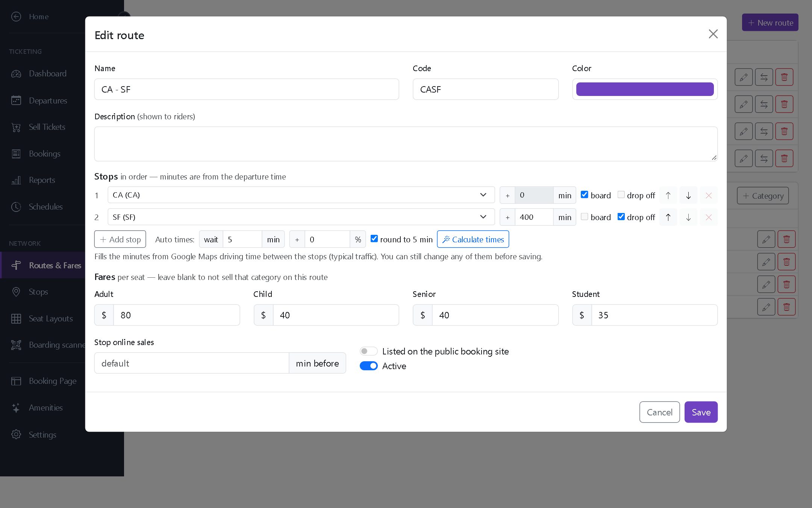
Task: Toggle drop off checkbox for the SF stop
Action: click(621, 216)
